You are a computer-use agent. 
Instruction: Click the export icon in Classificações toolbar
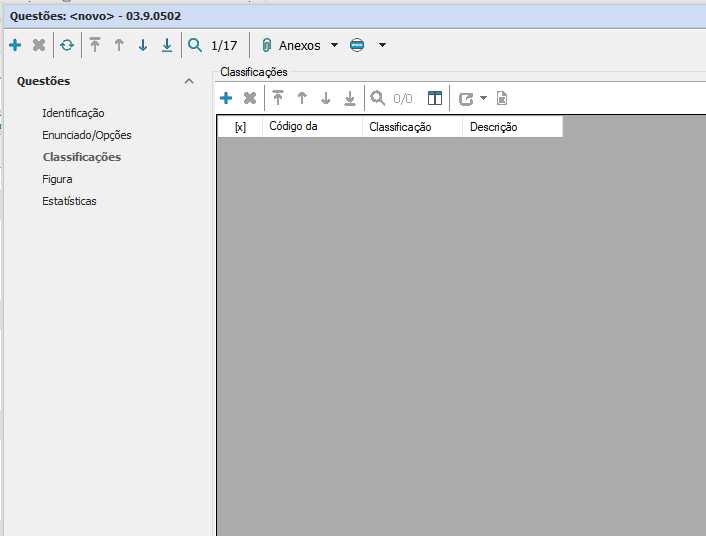(466, 98)
